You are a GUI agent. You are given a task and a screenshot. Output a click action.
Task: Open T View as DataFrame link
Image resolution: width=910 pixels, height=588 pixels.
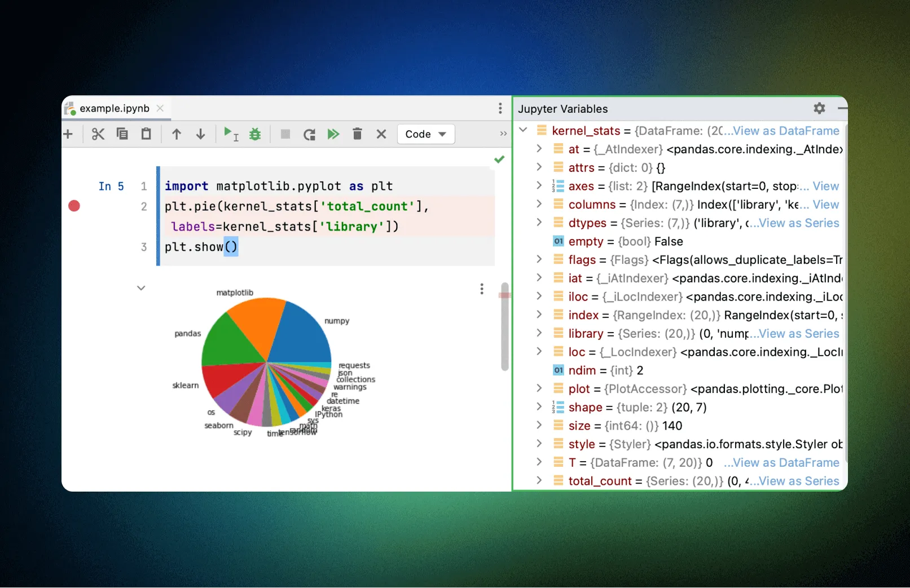786,463
